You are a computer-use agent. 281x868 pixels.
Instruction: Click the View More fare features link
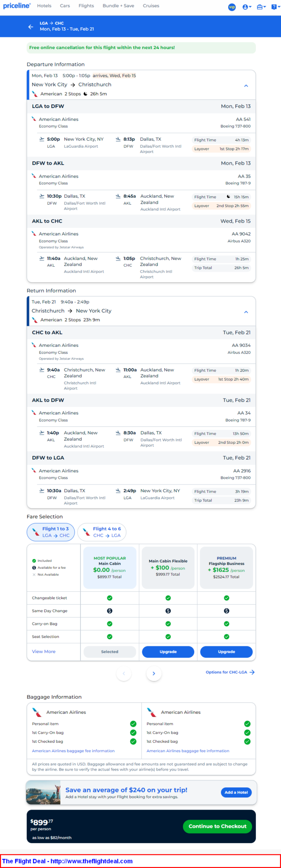coord(44,651)
